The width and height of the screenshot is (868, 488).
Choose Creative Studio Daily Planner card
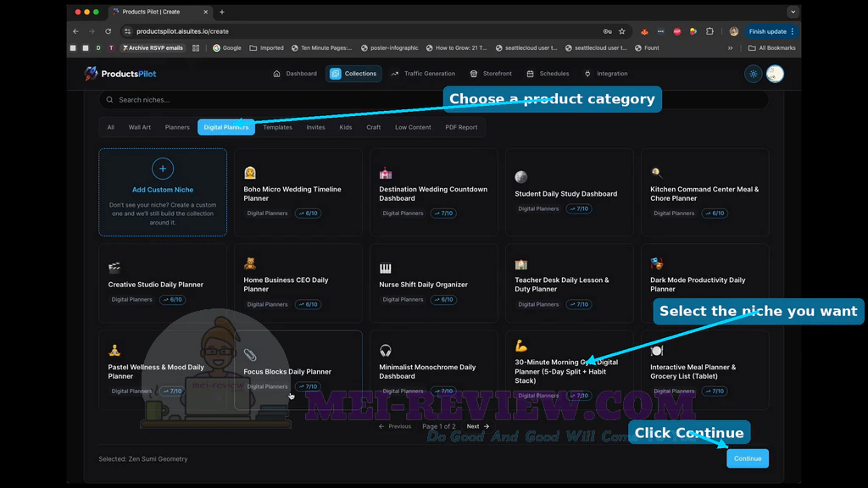[163, 283]
